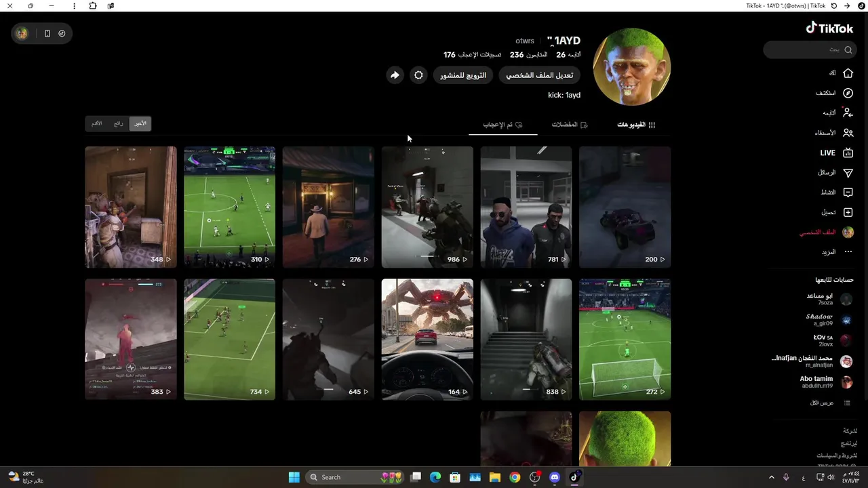Image resolution: width=868 pixels, height=488 pixels.
Task: Click the phone icon in floating pill
Action: pos(47,33)
